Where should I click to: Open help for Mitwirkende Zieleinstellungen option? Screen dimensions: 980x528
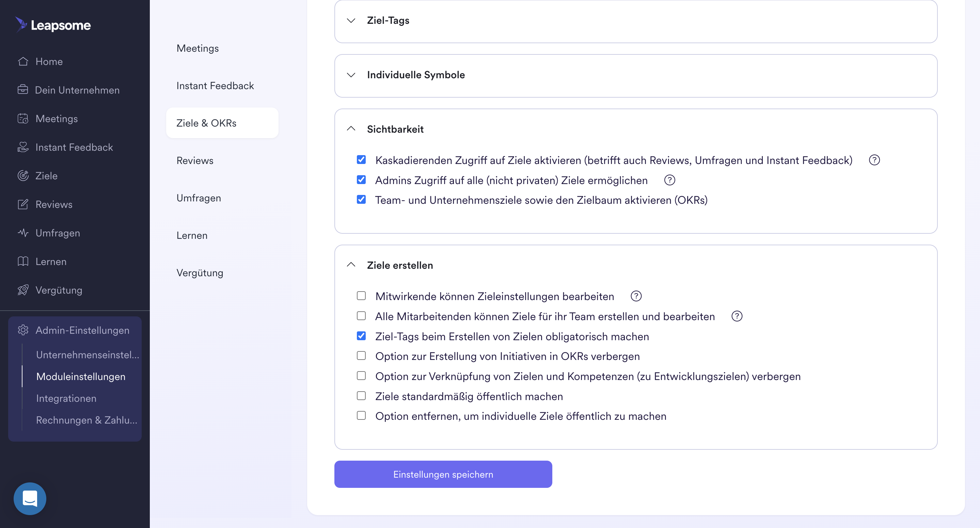pos(636,296)
